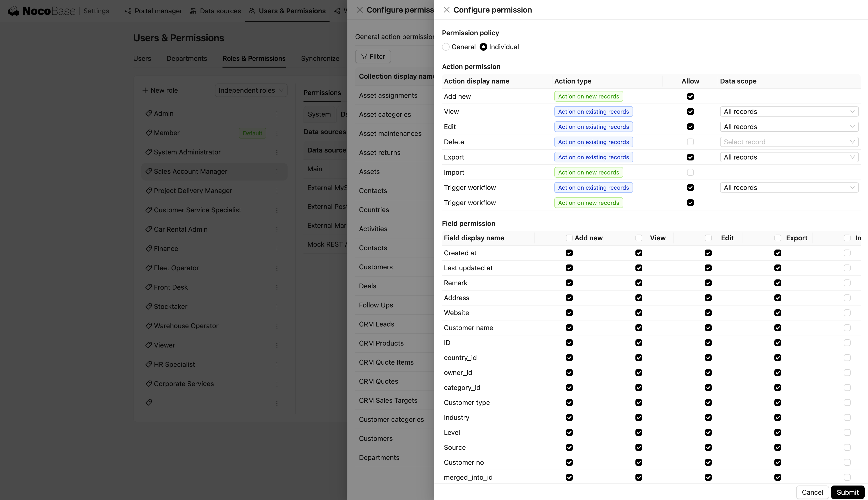Select the General permission policy radio
This screenshot has height=500, width=868.
tap(446, 47)
